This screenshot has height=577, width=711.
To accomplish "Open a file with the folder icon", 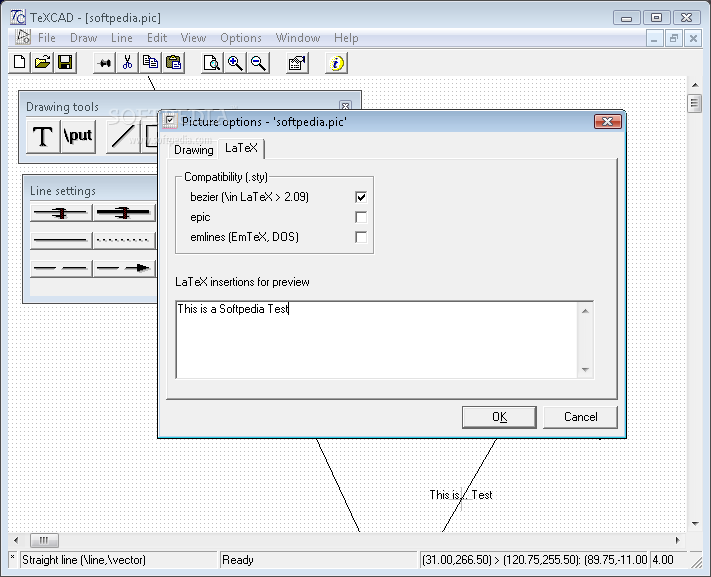I will [x=43, y=63].
